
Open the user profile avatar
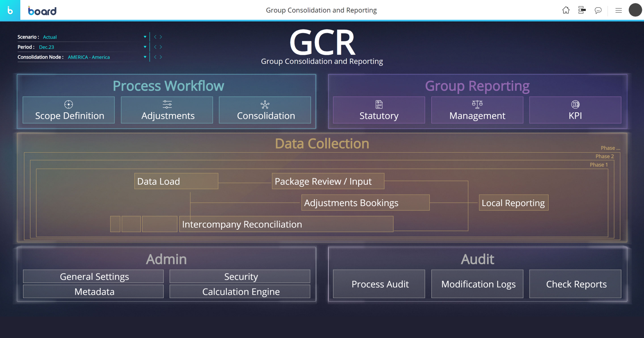coord(635,10)
